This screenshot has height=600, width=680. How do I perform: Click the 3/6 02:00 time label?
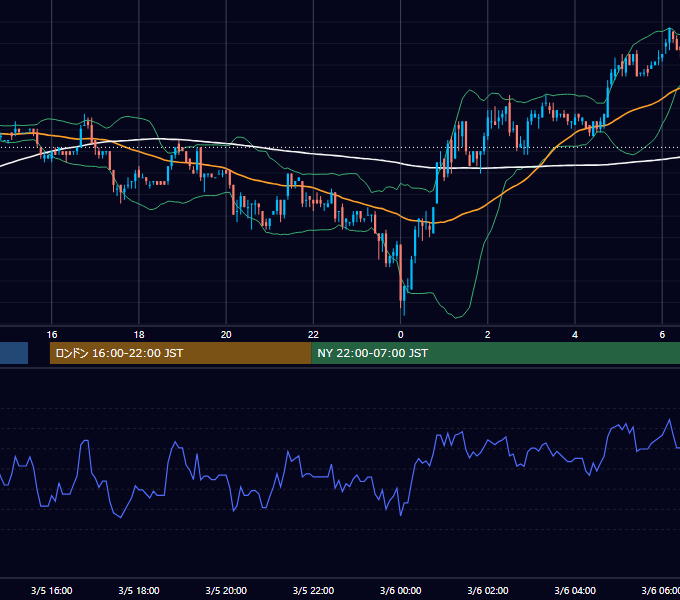point(487,590)
